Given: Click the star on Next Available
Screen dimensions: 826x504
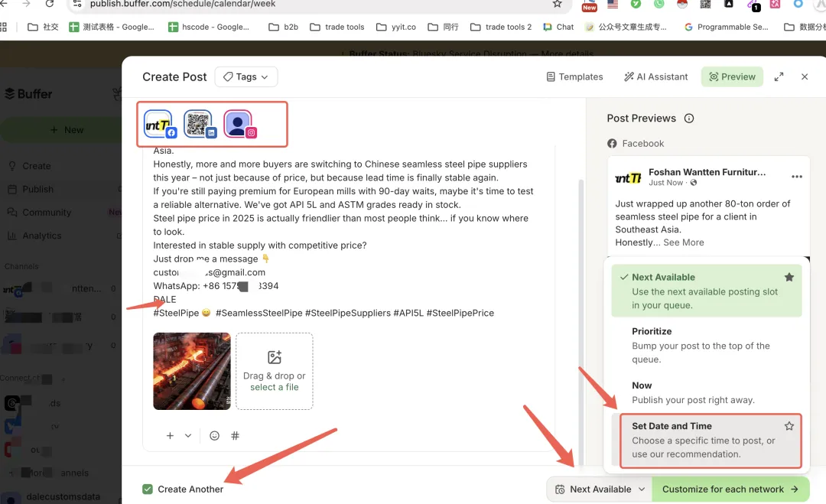Looking at the screenshot, I should pos(789,277).
